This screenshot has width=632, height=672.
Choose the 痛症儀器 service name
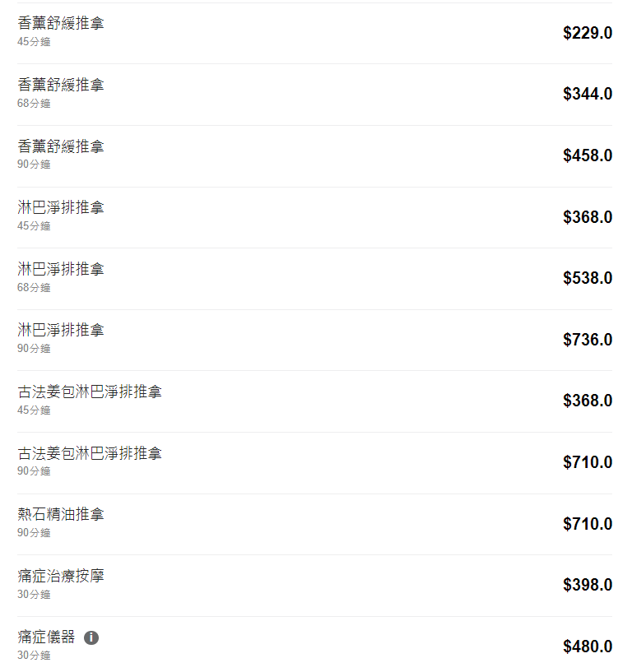46,637
